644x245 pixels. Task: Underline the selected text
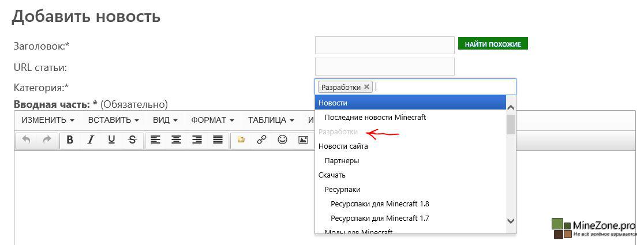(111, 140)
